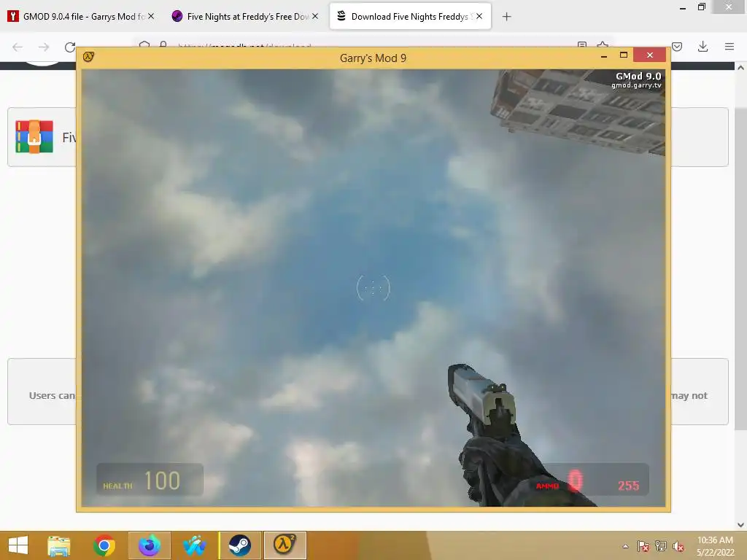Click the HEALTH 100 HUD panel
The width and height of the screenshot is (747, 560).
[x=150, y=480]
